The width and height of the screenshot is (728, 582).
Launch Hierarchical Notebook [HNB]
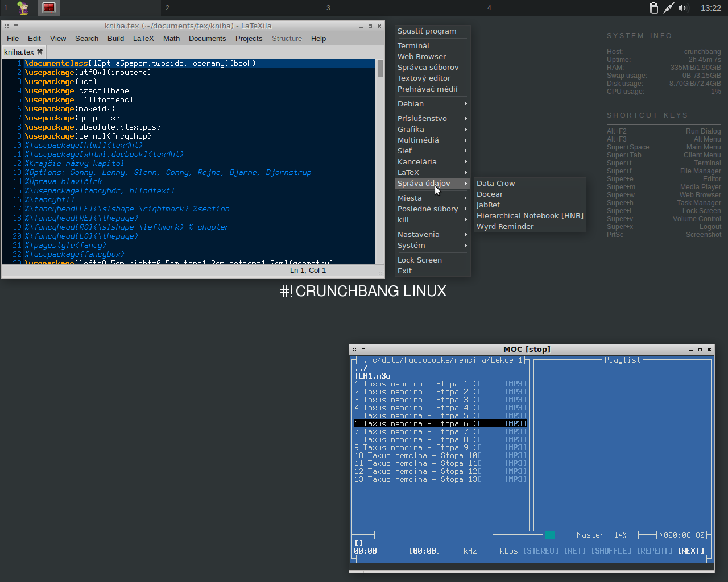pyautogui.click(x=530, y=216)
